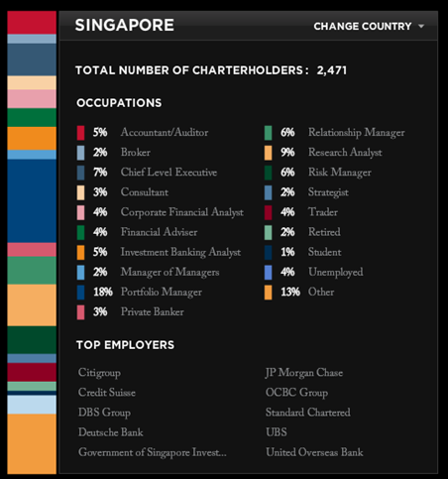
Task: Click the Manager of Managers blue swatch
Action: coord(80,273)
